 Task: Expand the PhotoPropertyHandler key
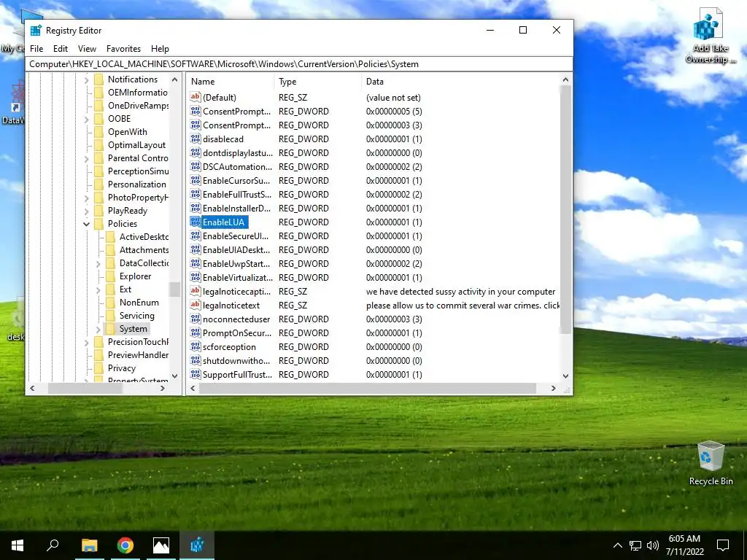86,198
